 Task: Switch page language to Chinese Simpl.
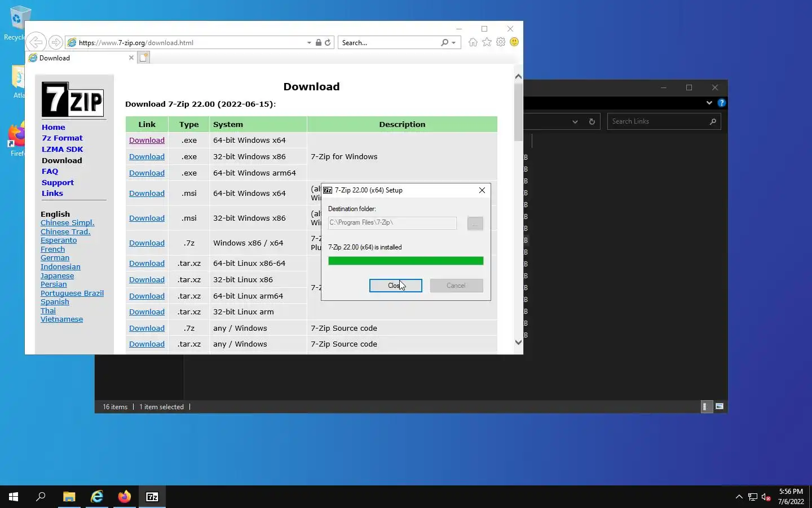68,222
